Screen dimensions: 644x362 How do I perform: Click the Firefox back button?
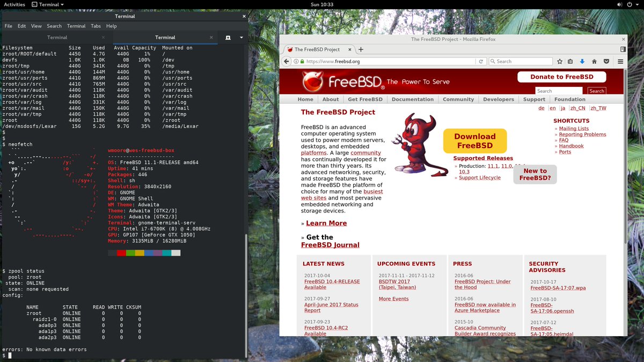288,61
